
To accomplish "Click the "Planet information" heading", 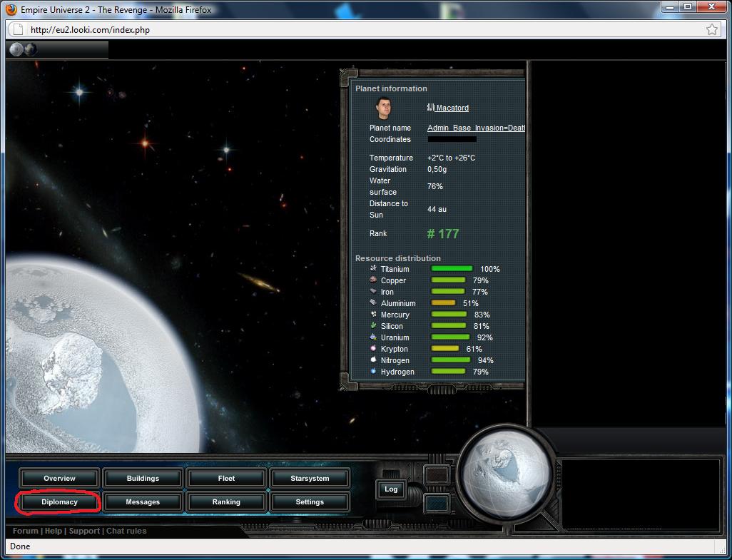I will pyautogui.click(x=391, y=88).
